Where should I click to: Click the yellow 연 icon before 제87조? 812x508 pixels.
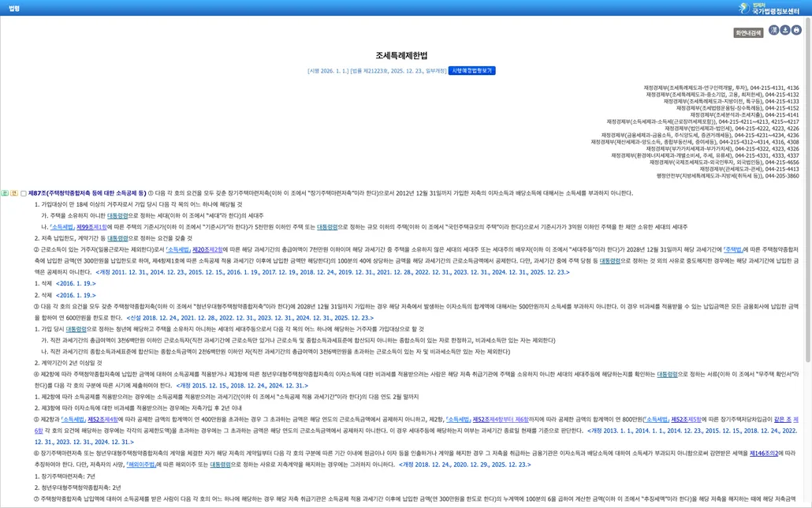(x=14, y=193)
